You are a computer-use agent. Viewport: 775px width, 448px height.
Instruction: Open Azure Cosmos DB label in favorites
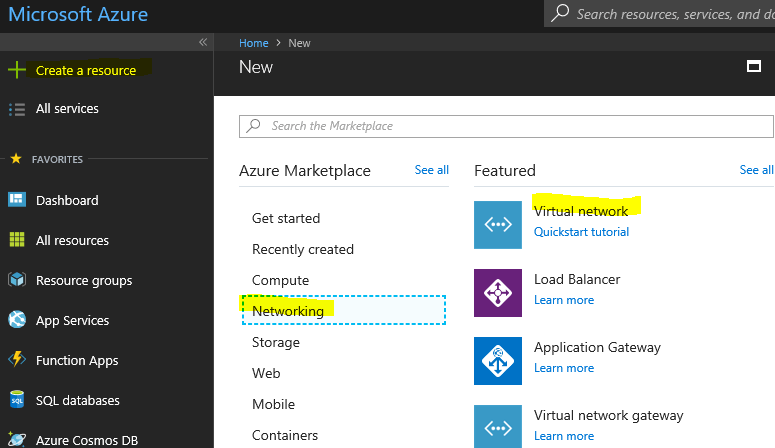coord(86,440)
